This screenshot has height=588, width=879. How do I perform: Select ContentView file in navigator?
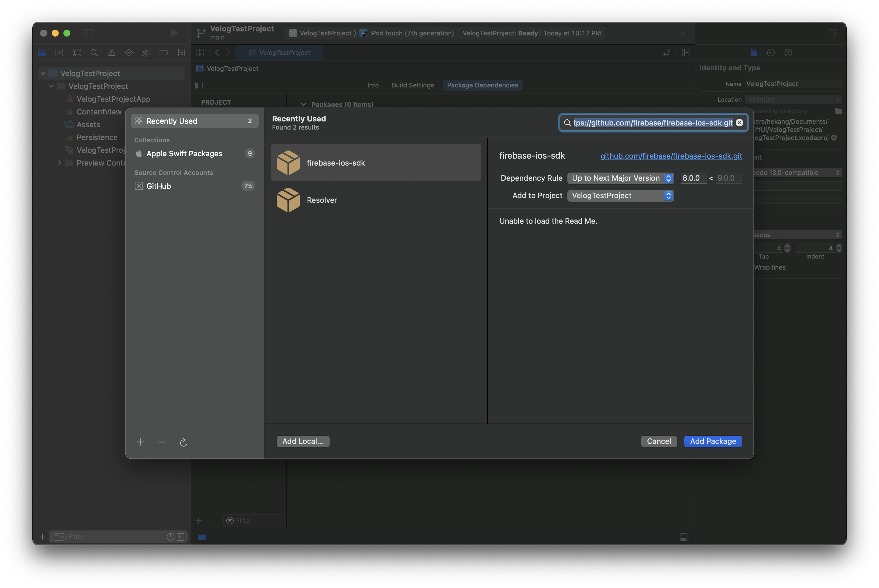coord(99,112)
